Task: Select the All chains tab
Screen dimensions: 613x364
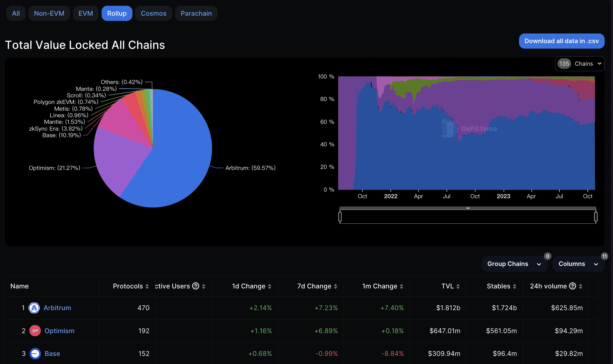Action: pos(16,13)
